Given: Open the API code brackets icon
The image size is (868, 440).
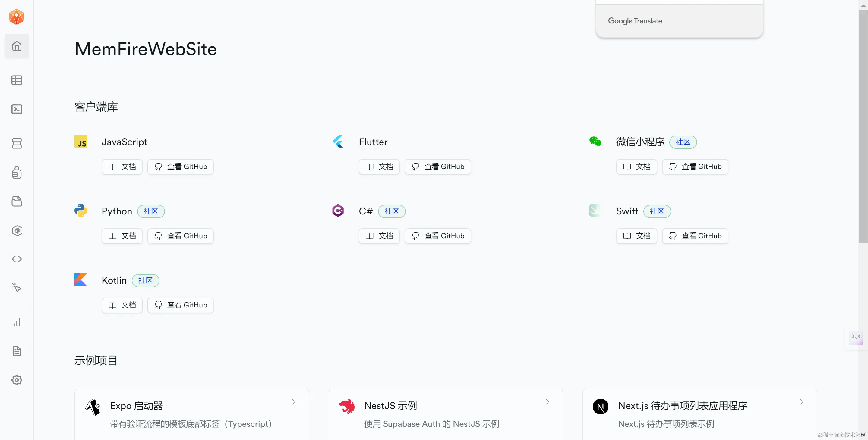Looking at the screenshot, I should coord(17,259).
